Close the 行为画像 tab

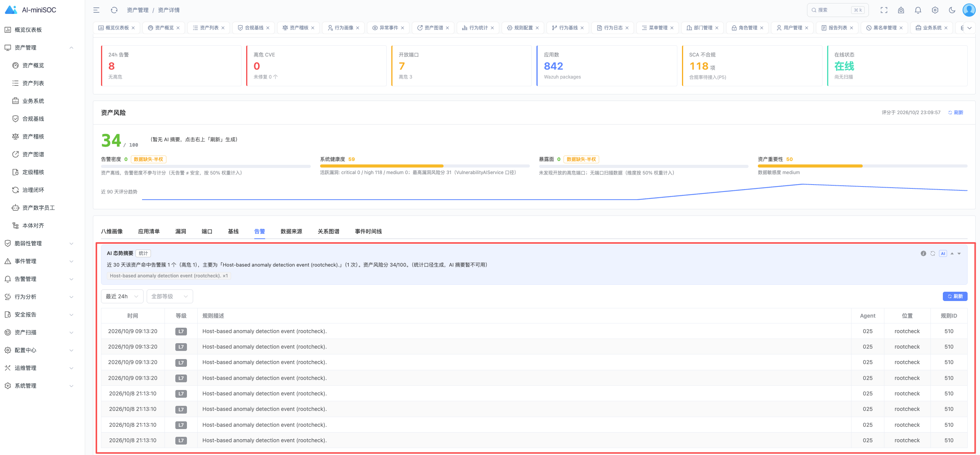(358, 28)
